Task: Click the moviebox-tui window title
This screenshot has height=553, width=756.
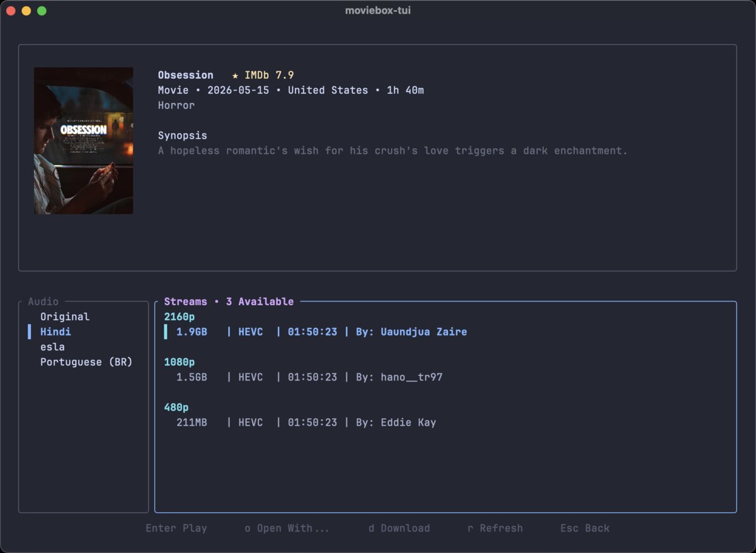Action: 378,10
